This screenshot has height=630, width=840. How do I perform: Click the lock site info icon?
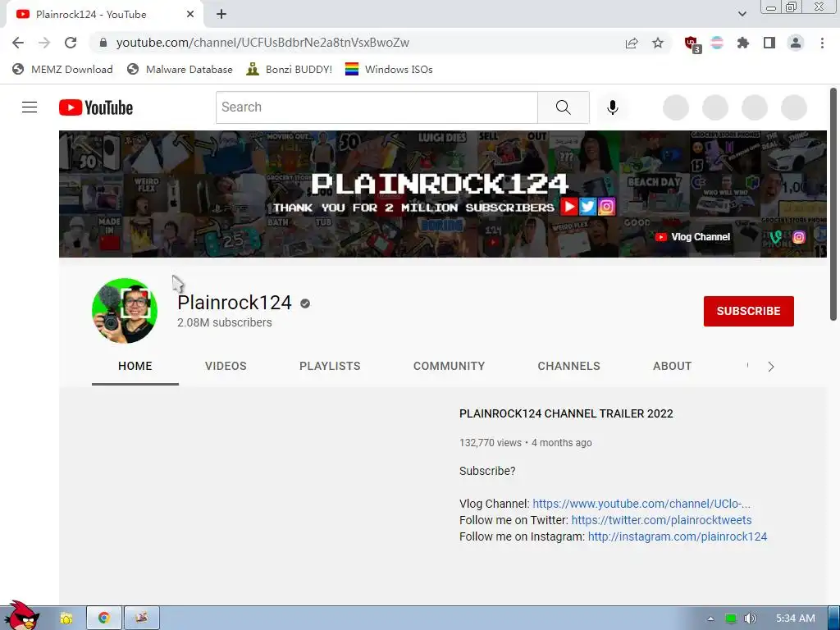click(103, 43)
